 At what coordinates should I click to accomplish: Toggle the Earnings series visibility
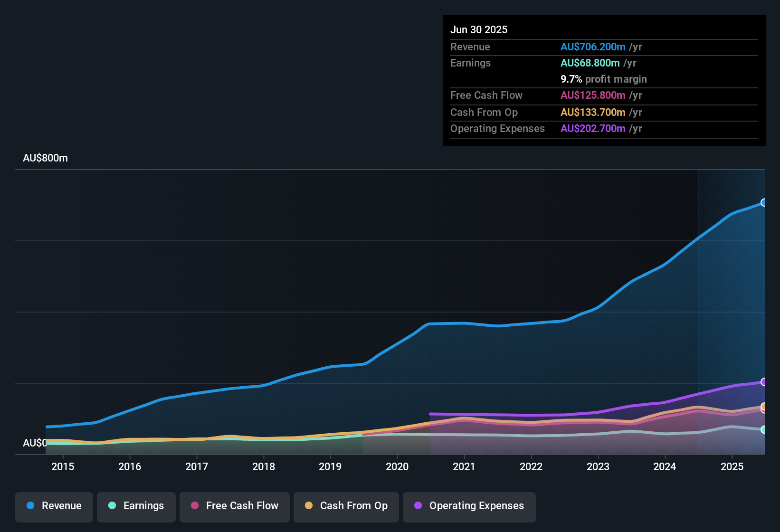coord(136,506)
